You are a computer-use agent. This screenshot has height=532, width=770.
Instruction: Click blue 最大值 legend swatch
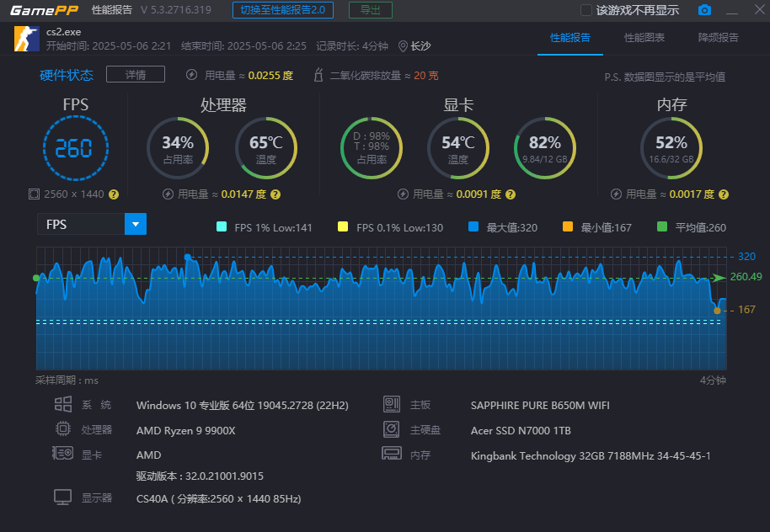click(473, 226)
